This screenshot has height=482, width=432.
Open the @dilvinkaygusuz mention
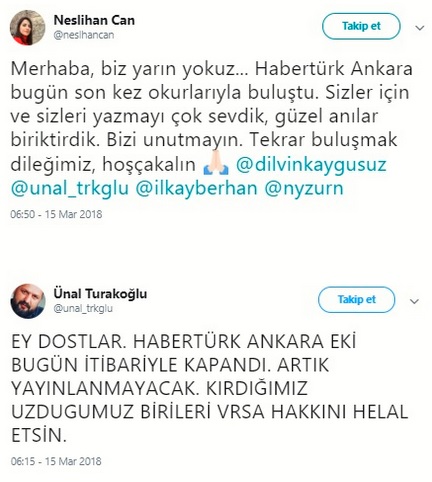311,165
